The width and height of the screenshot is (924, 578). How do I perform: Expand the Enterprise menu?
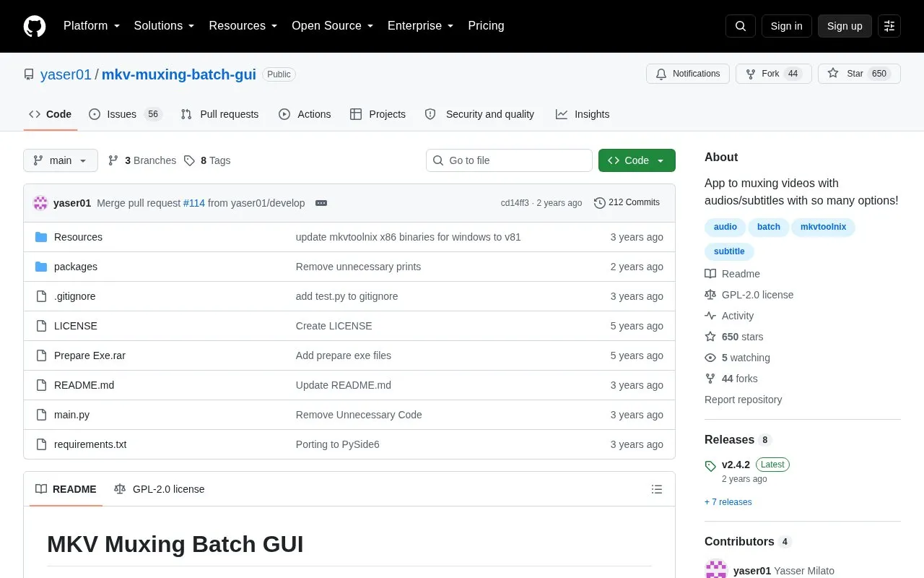(x=421, y=26)
